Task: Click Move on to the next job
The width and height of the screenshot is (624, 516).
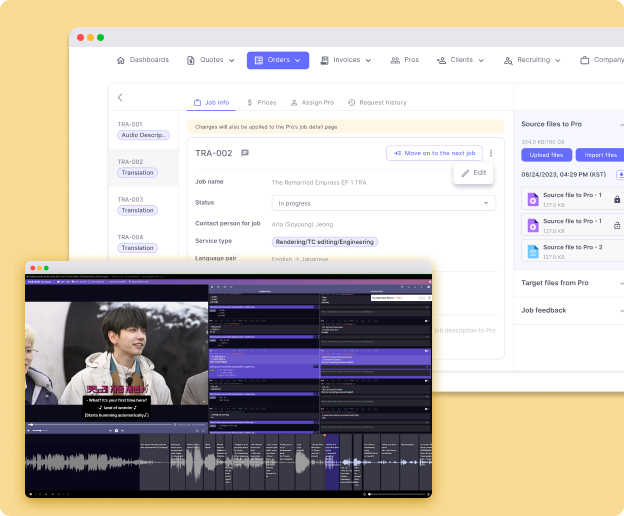Action: (434, 153)
